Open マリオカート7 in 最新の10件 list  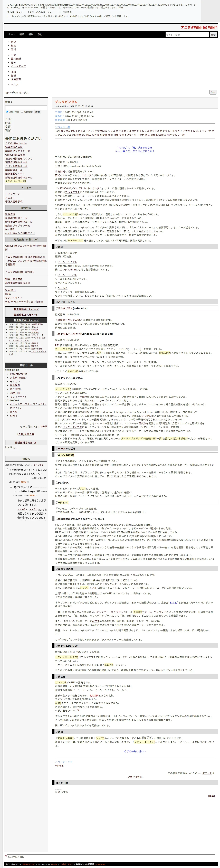[x=18, y=397]
